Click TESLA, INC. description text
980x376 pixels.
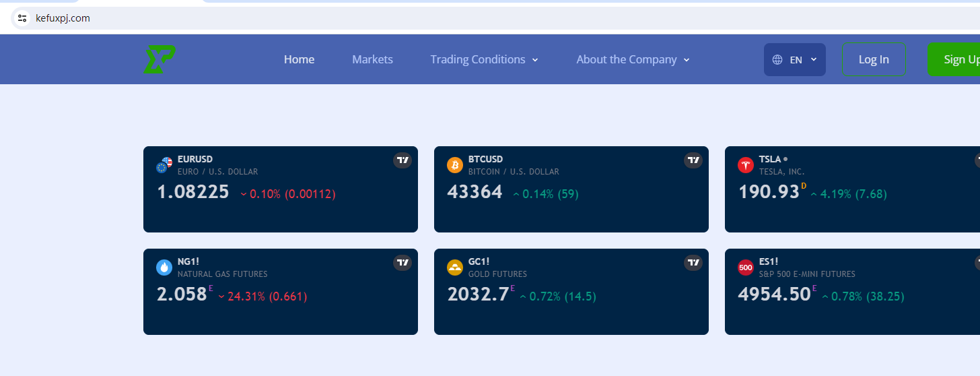tap(781, 172)
